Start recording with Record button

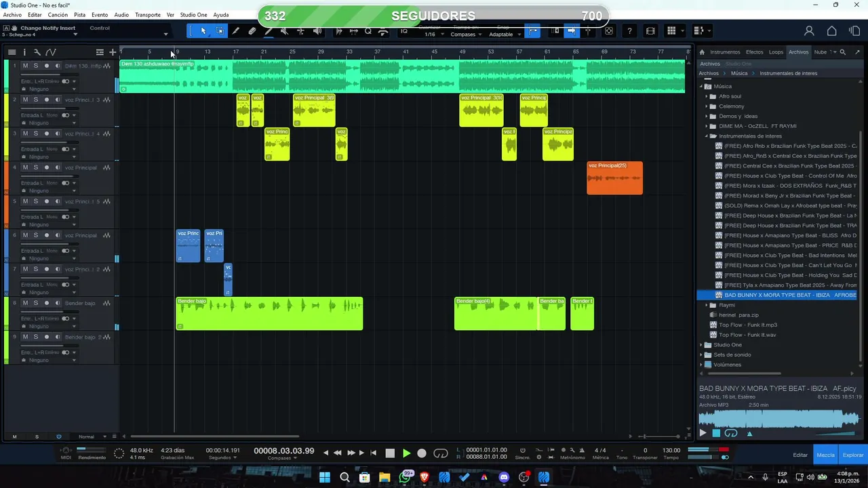click(422, 453)
